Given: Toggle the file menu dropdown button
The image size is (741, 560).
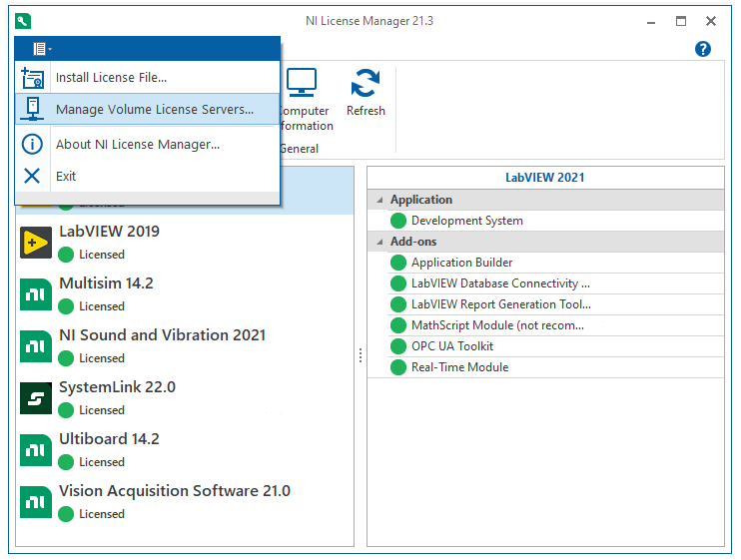Looking at the screenshot, I should click(x=41, y=48).
